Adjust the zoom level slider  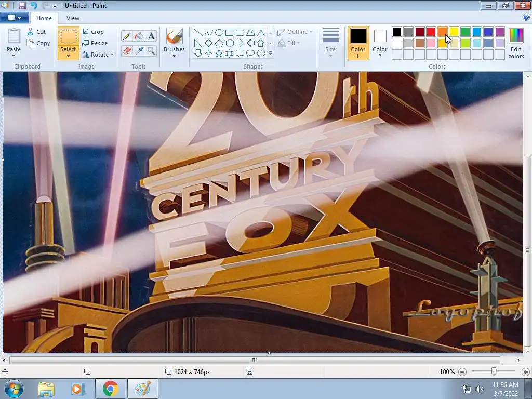pyautogui.click(x=494, y=372)
